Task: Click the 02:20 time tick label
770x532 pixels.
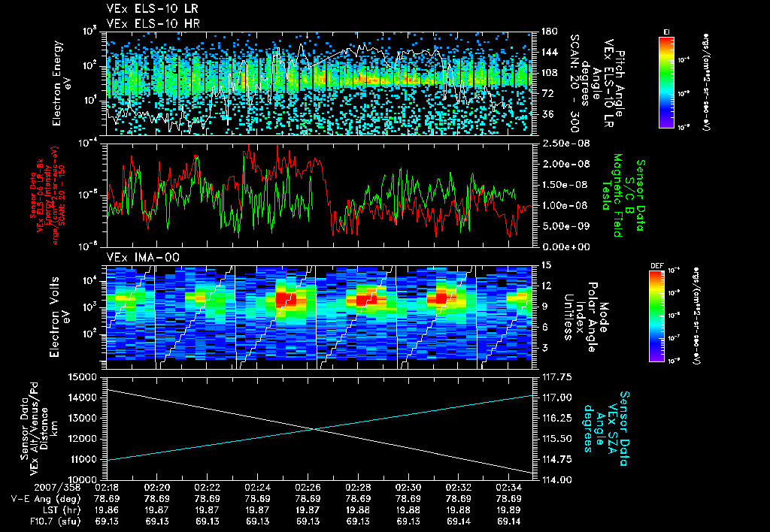Action: (x=156, y=488)
